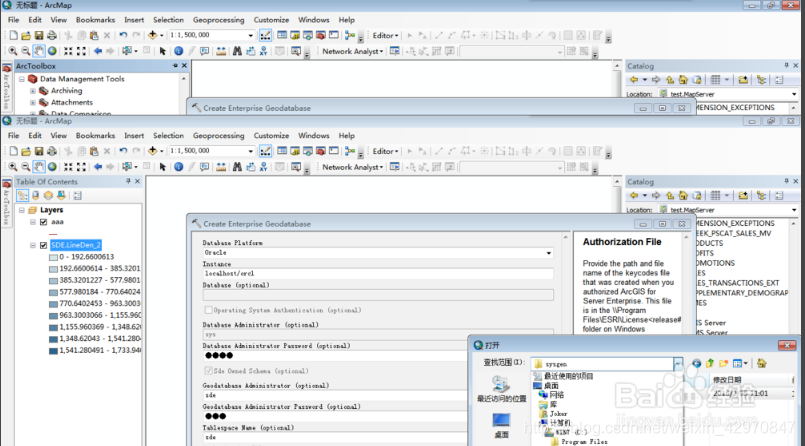Click Full Extent globe above Table Of Contents

tap(52, 167)
